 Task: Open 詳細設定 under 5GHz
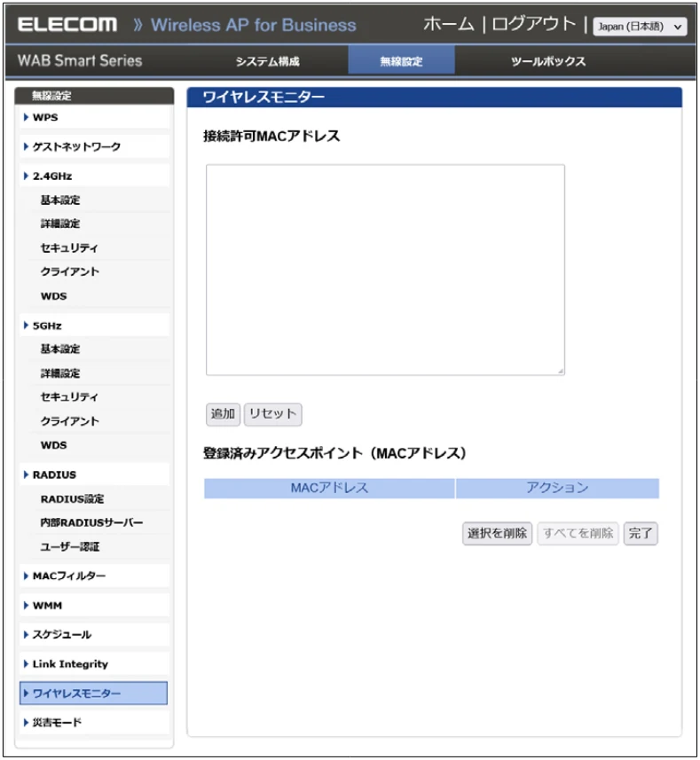[60, 373]
